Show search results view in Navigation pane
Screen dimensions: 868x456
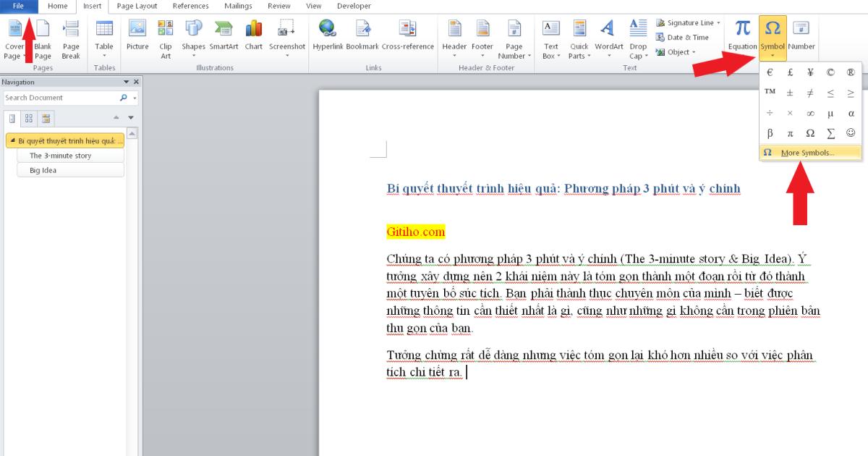pos(46,118)
